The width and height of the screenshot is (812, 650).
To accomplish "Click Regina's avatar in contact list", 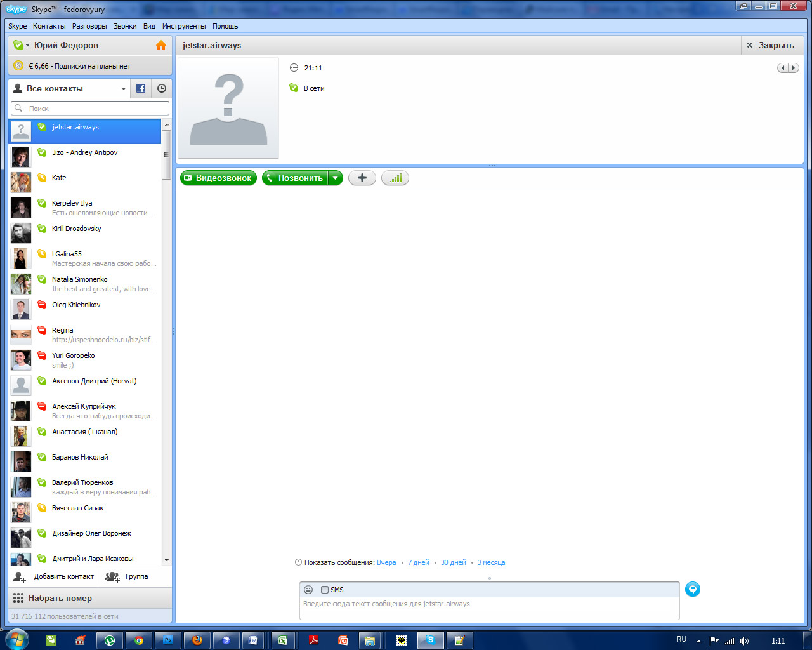I will point(21,335).
